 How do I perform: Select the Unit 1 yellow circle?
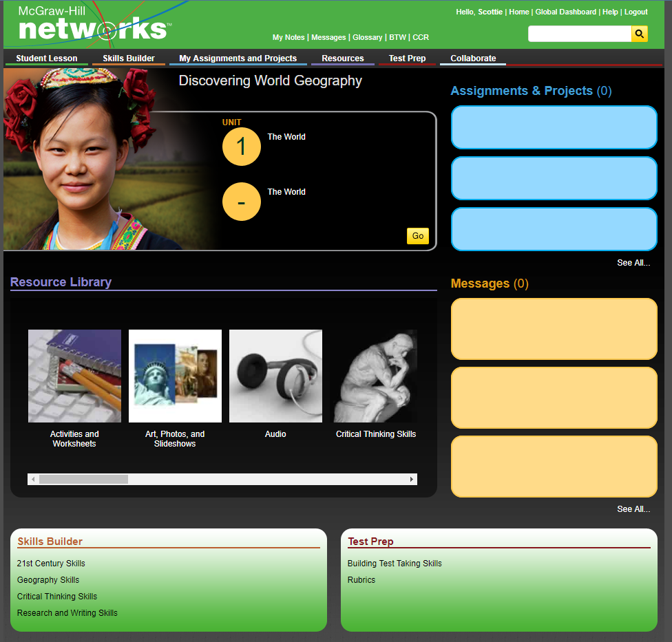(x=241, y=147)
